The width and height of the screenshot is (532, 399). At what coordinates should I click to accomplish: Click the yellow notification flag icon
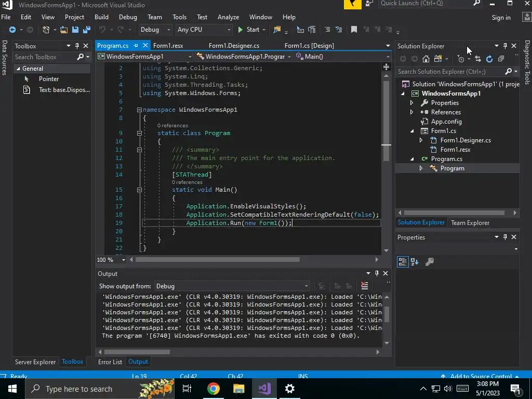click(x=353, y=4)
